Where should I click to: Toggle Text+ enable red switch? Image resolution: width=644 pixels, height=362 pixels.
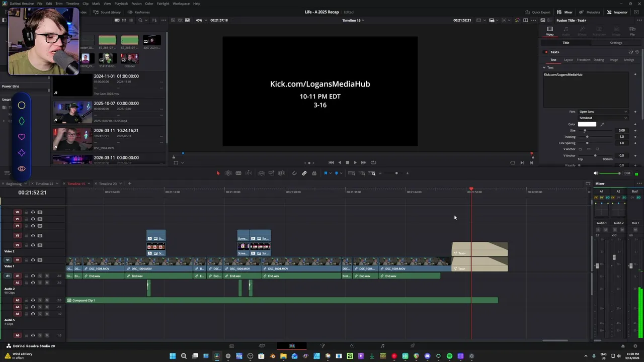tap(546, 52)
